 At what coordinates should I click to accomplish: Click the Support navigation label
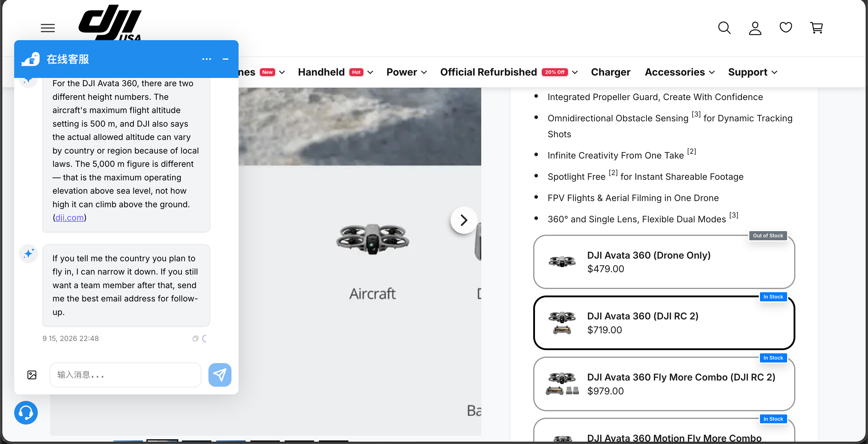pyautogui.click(x=747, y=72)
